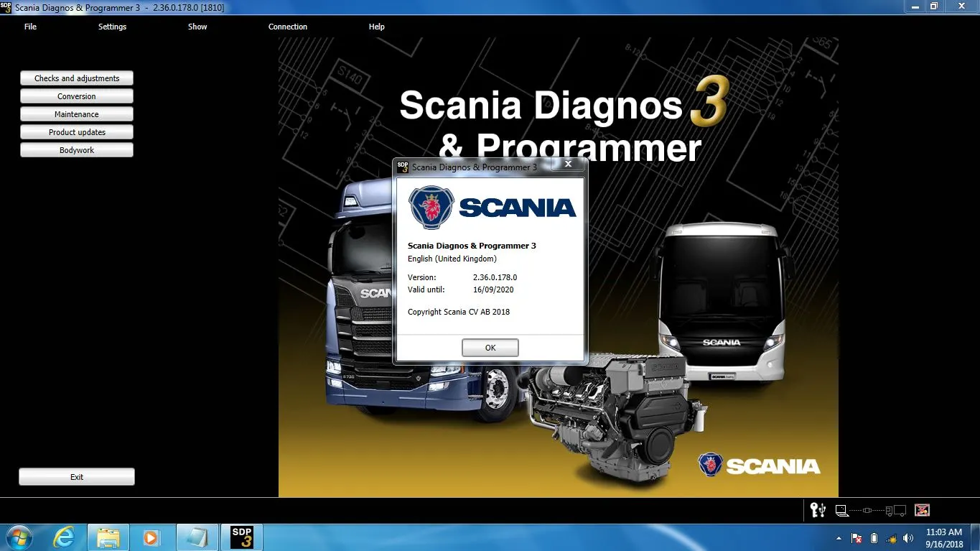
Task: Open the Bodywork section
Action: (77, 150)
